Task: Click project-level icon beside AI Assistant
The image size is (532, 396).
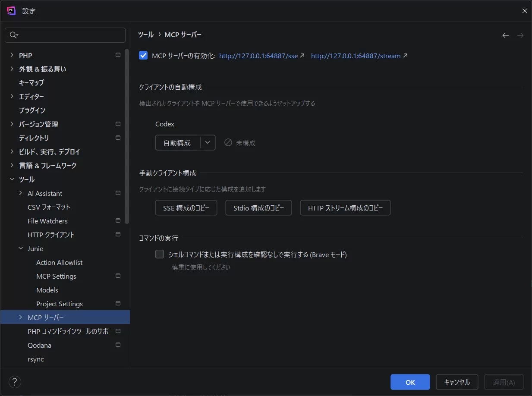Action: pos(118,193)
